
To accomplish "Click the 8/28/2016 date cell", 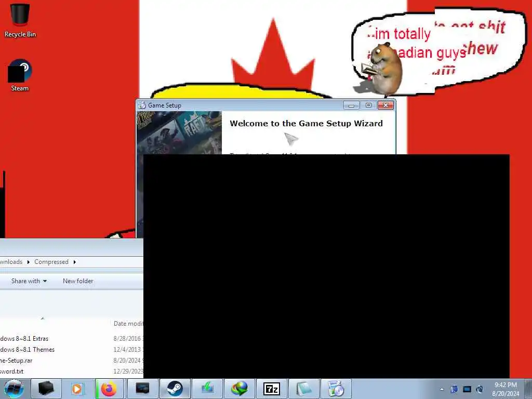I will tap(128, 339).
